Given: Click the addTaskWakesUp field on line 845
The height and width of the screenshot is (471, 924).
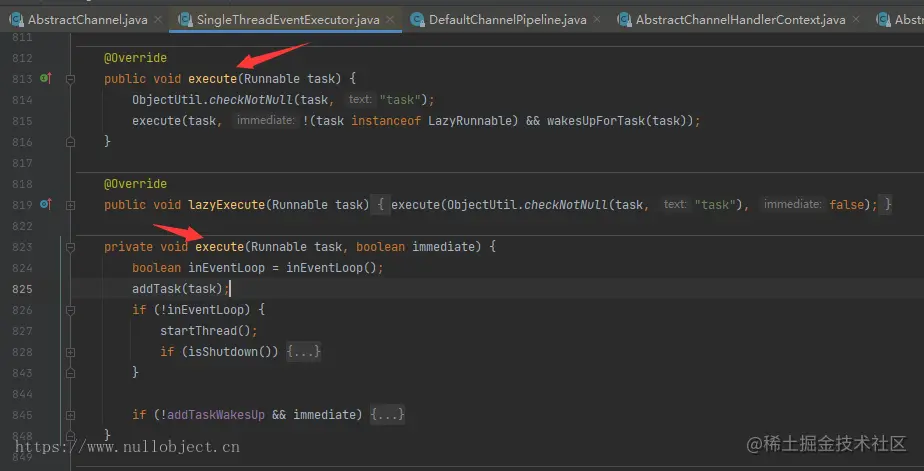Looking at the screenshot, I should tap(216, 415).
